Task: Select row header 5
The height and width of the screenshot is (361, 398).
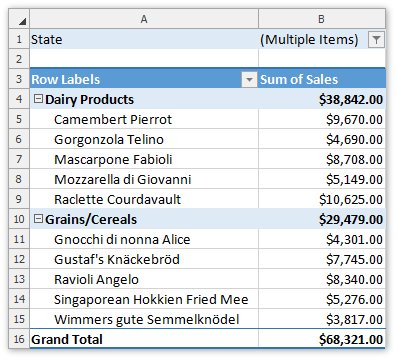Action: coord(19,119)
